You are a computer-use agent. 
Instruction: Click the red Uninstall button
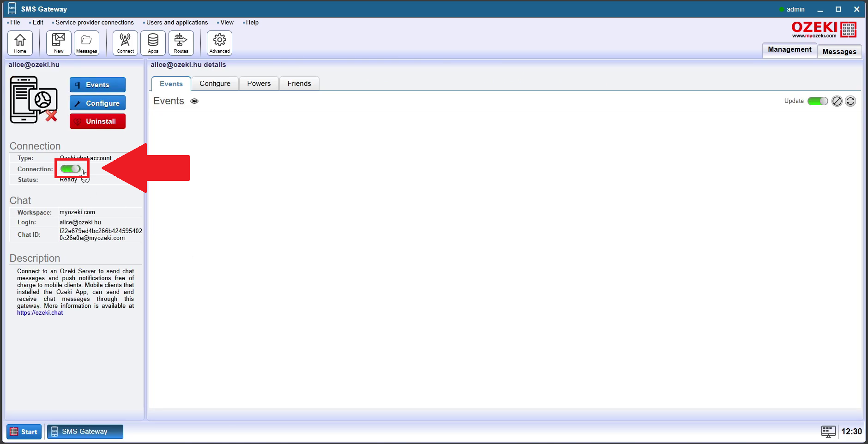coord(97,121)
